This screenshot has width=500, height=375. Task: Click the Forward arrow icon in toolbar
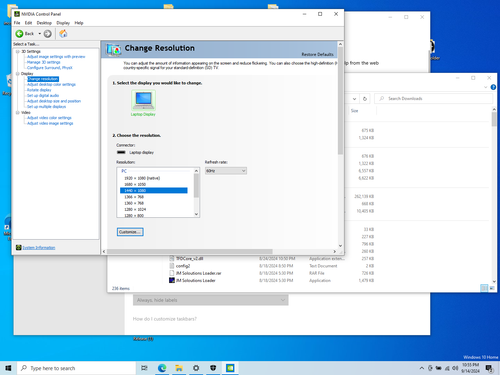click(48, 34)
